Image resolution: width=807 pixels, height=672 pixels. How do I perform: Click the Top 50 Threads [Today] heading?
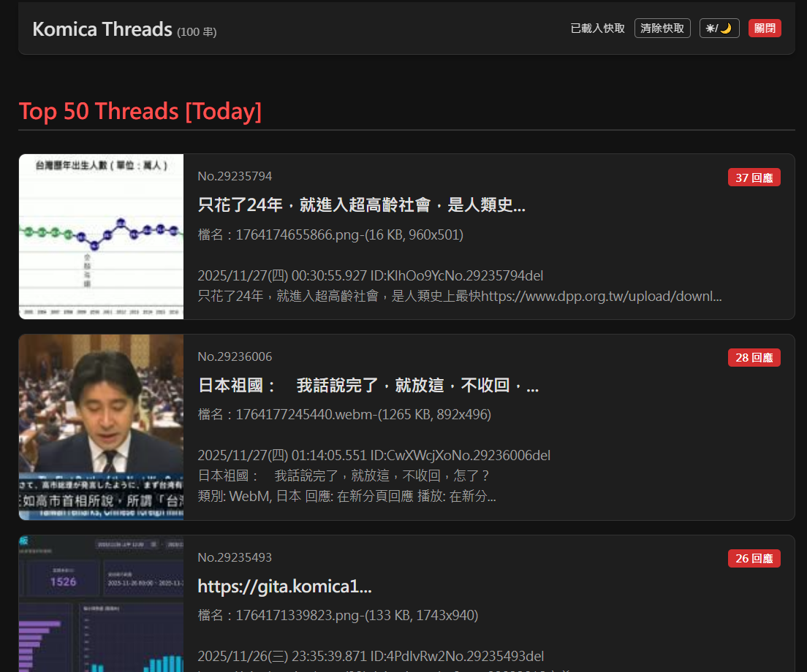[x=140, y=112]
